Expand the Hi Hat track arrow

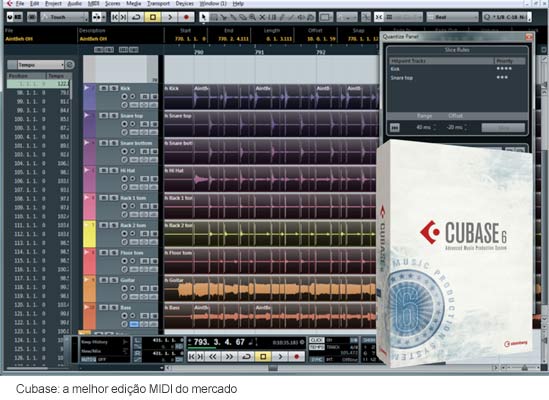[x=86, y=170]
